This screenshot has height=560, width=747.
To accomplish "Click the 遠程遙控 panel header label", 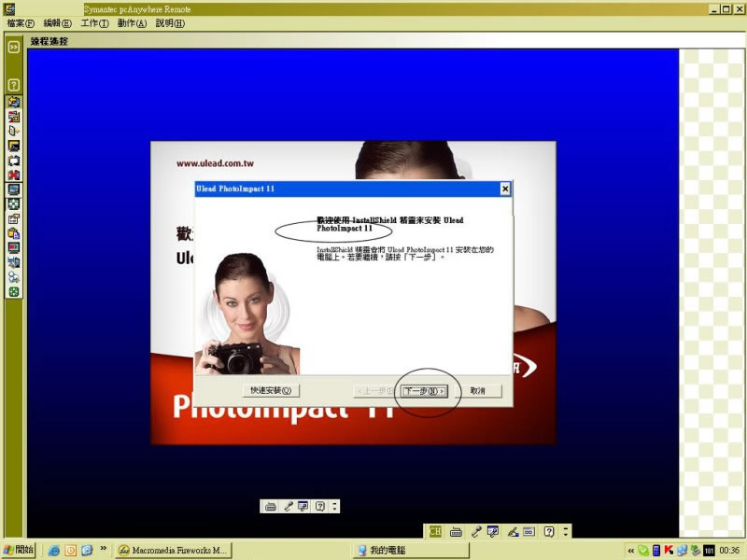I will (x=49, y=41).
